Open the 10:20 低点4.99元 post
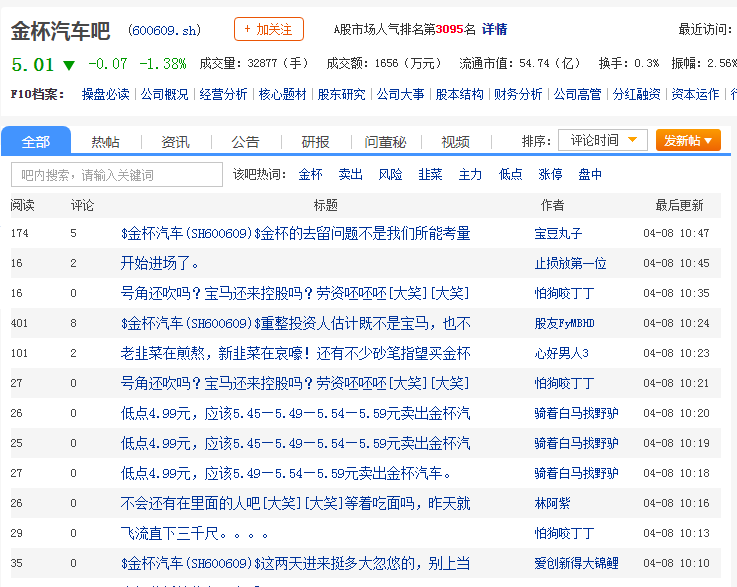 (x=296, y=414)
